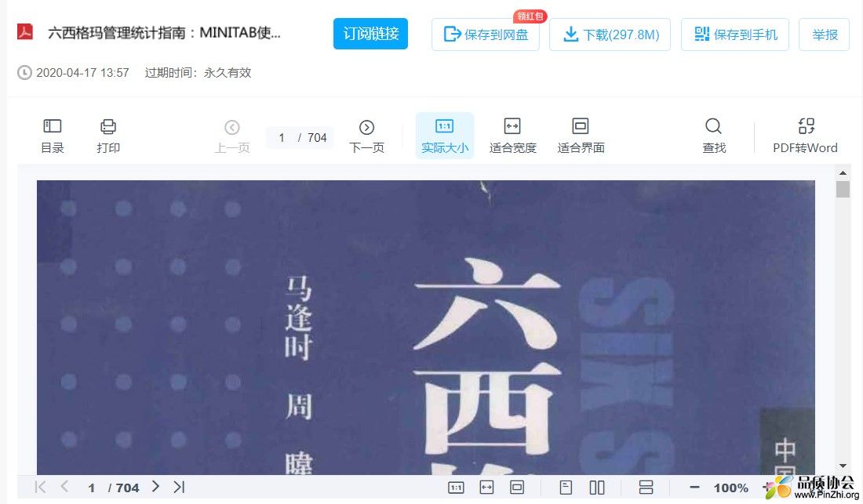This screenshot has height=504, width=863.
Task: Go to 下一页 next page
Action: 366,136
